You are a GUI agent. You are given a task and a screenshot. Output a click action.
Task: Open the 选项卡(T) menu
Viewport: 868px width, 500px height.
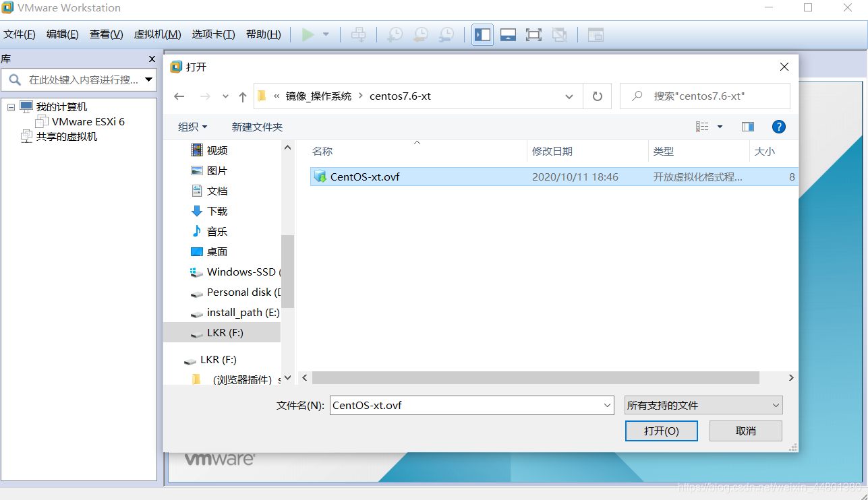pos(213,34)
